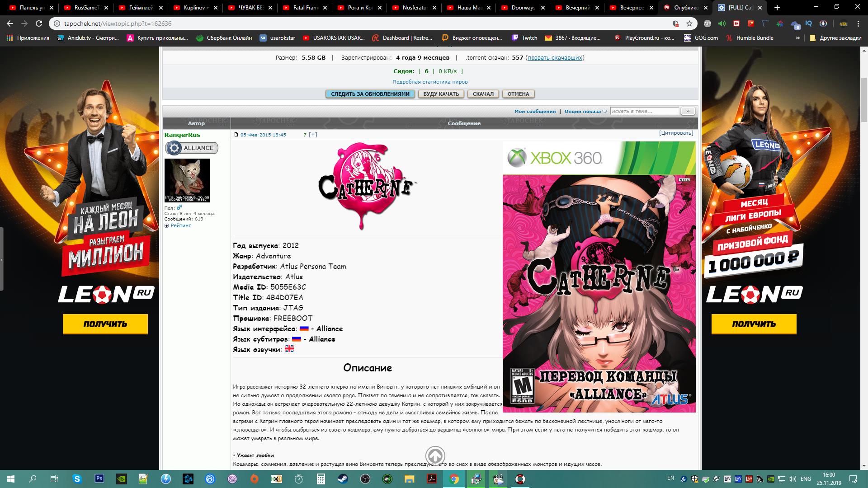Bookmark this page with the star icon

[x=689, y=23]
